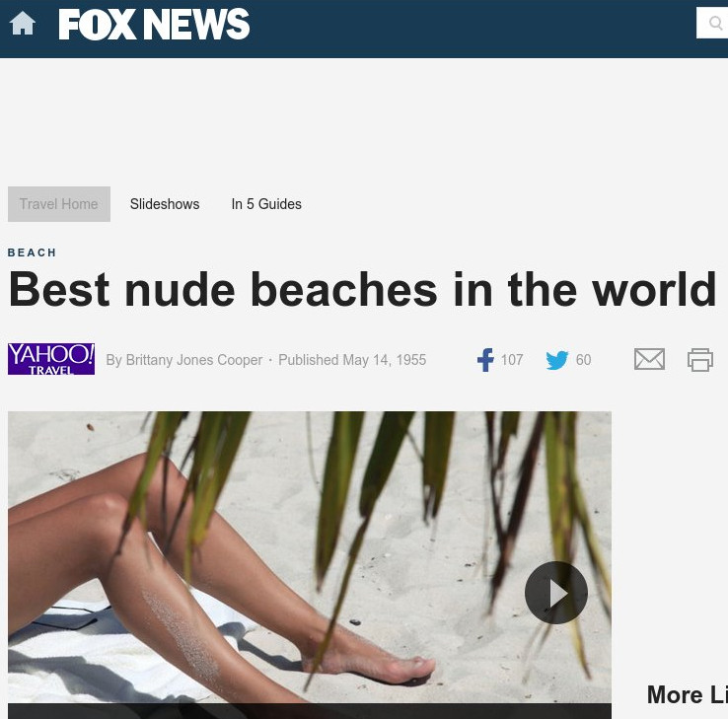Click the Best nude beaches headline
Image resolution: width=728 pixels, height=719 pixels.
363,290
